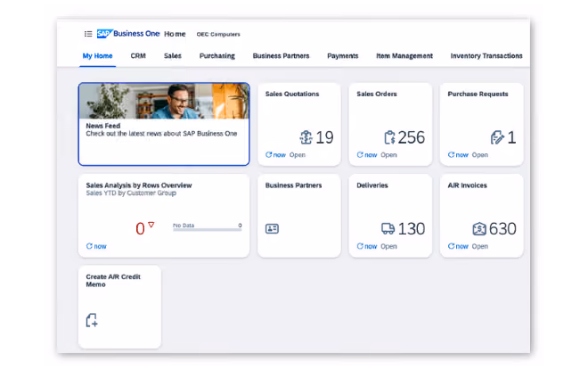Click the Business Partners card icon
The width and height of the screenshot is (588, 370).
[272, 228]
